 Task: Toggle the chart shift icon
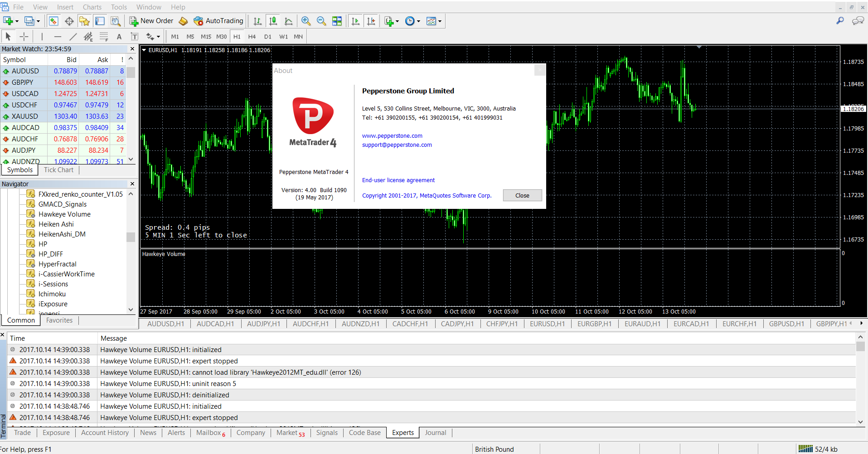[x=371, y=21]
